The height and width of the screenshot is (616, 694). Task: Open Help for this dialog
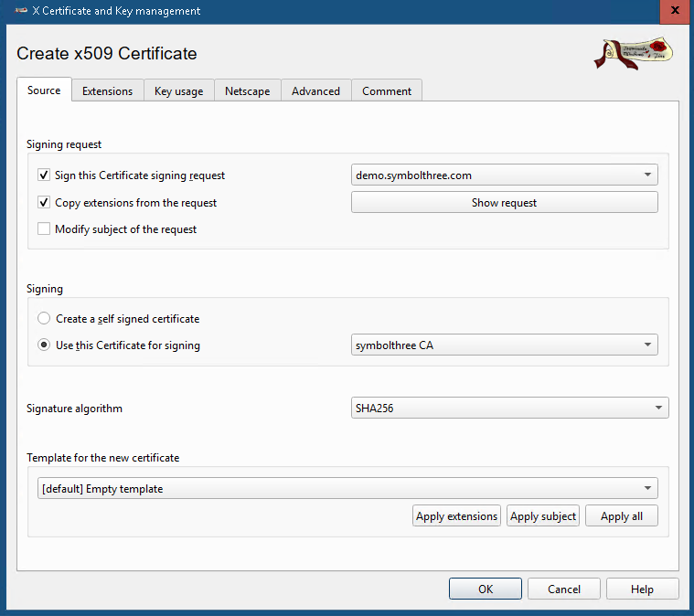click(x=642, y=589)
